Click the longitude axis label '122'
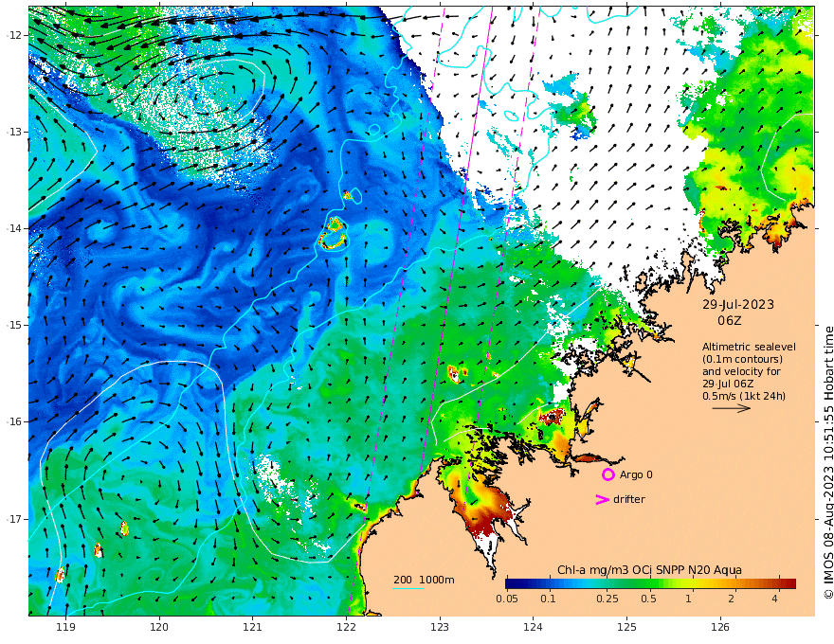The image size is (834, 644). pyautogui.click(x=346, y=628)
